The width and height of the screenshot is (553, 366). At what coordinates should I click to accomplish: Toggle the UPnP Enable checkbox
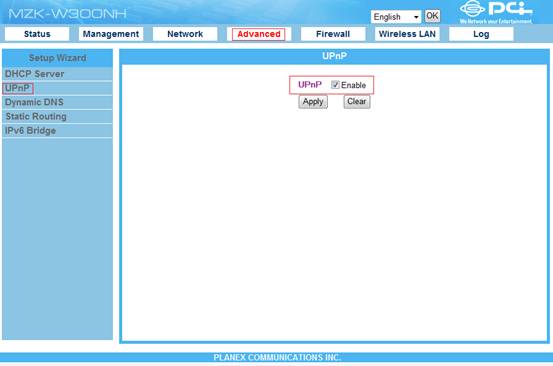335,85
